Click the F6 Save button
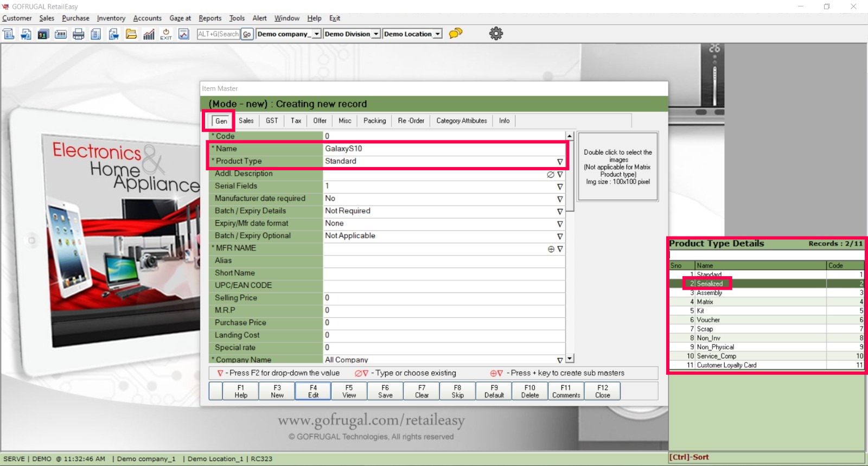Image resolution: width=868 pixels, height=466 pixels. coord(385,391)
